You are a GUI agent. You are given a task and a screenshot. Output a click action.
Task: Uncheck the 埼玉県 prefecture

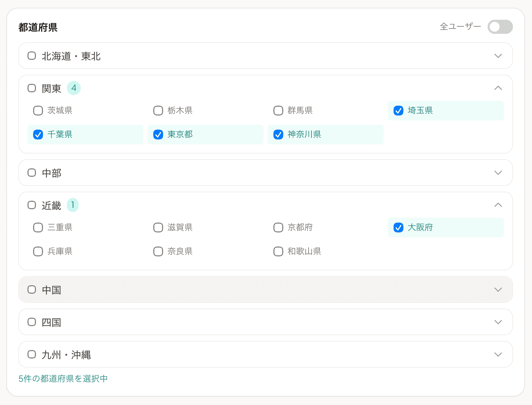(x=398, y=111)
